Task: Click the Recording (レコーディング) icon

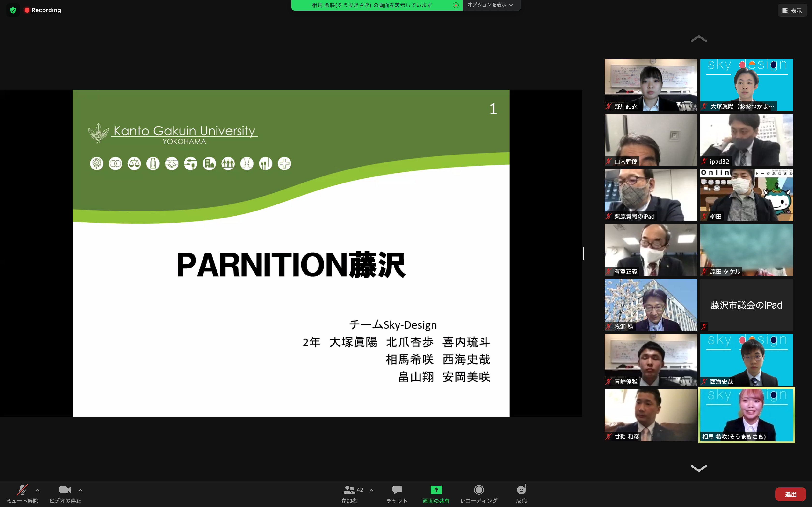Action: tap(478, 490)
